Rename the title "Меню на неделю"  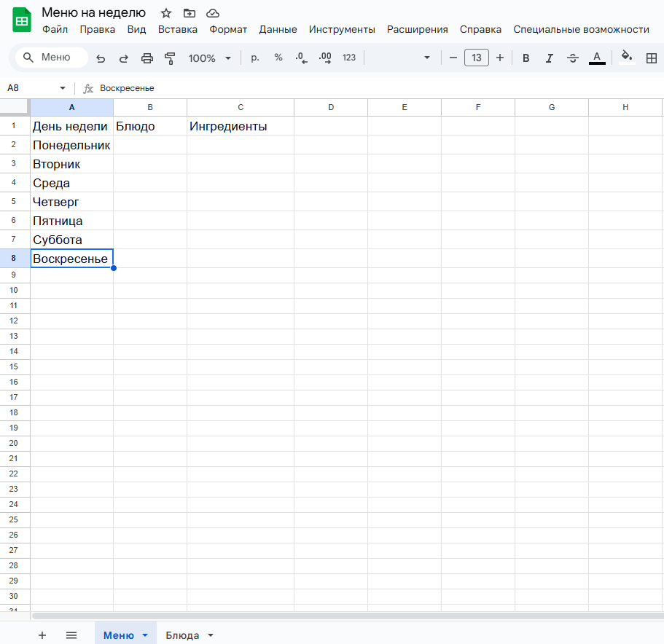click(x=93, y=12)
